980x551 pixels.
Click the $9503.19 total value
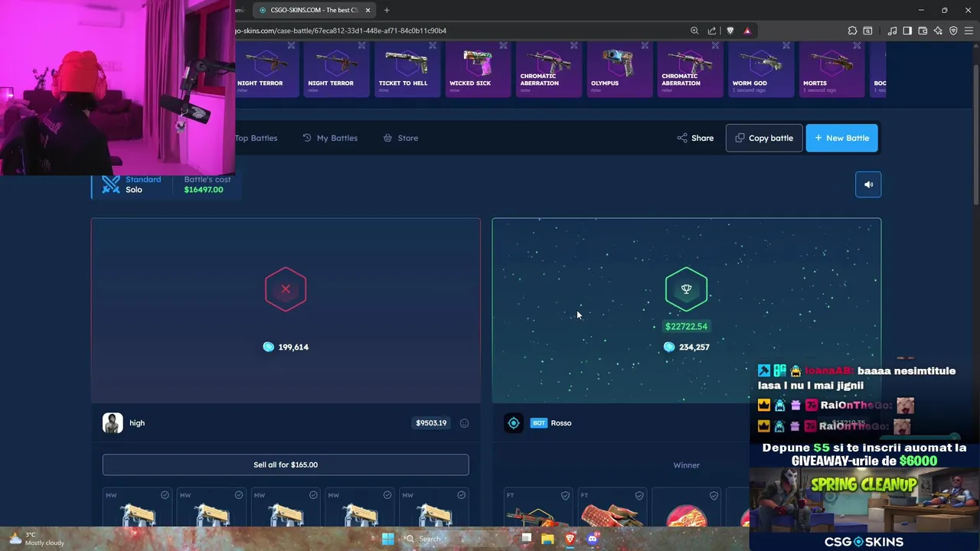point(431,423)
